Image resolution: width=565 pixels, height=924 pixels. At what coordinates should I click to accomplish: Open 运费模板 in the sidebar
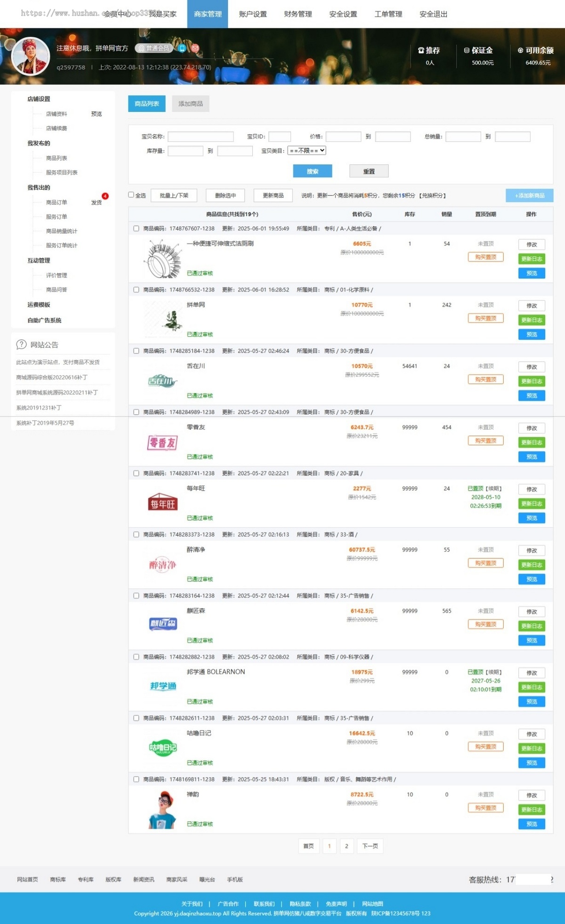pos(39,305)
